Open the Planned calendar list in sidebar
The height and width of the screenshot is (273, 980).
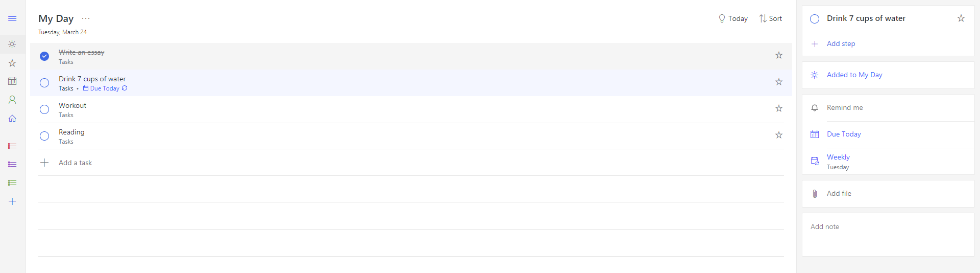12,81
